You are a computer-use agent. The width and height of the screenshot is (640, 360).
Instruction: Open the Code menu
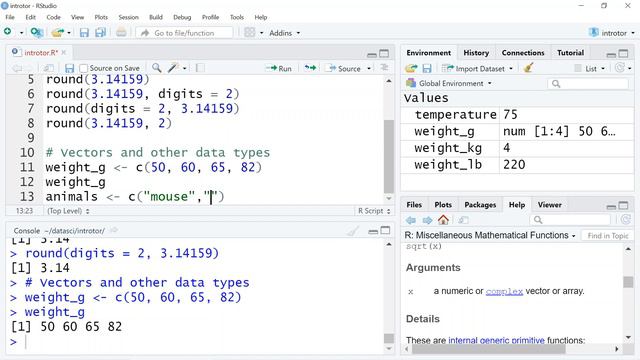[53, 17]
